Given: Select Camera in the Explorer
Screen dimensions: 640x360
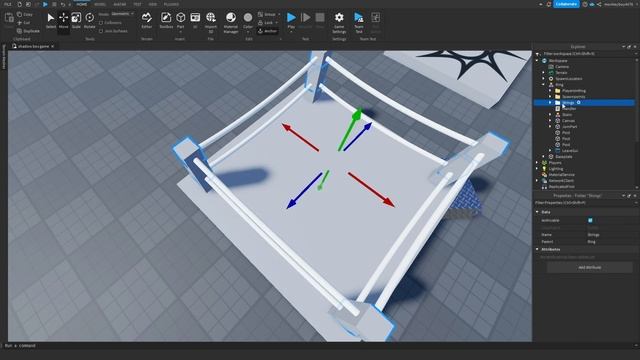Looking at the screenshot, I should [x=562, y=67].
